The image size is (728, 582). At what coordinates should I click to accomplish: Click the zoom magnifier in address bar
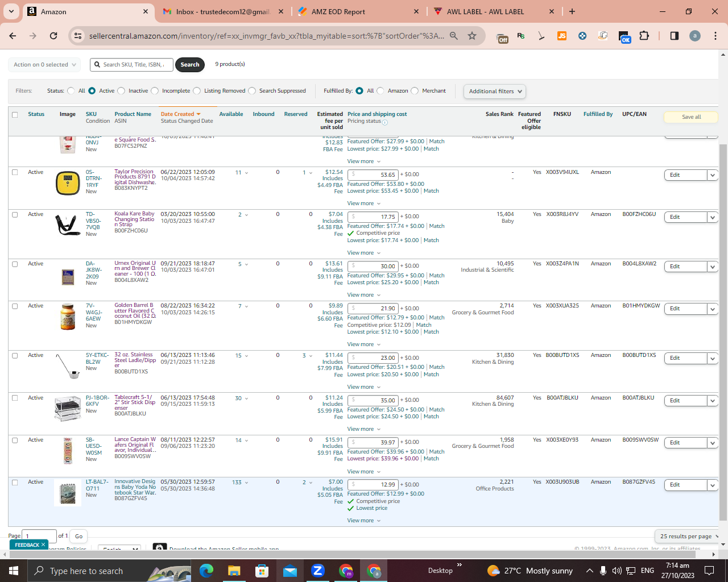[454, 36]
